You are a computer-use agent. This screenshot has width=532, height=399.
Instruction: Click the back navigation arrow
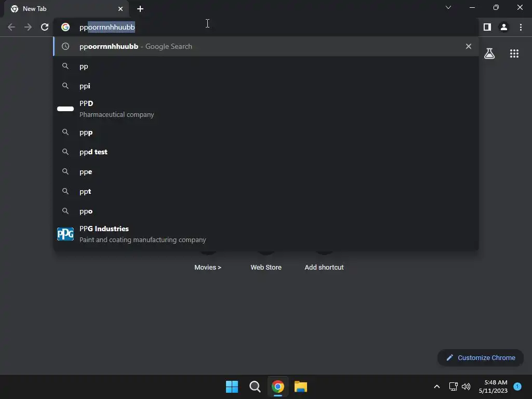(11, 27)
